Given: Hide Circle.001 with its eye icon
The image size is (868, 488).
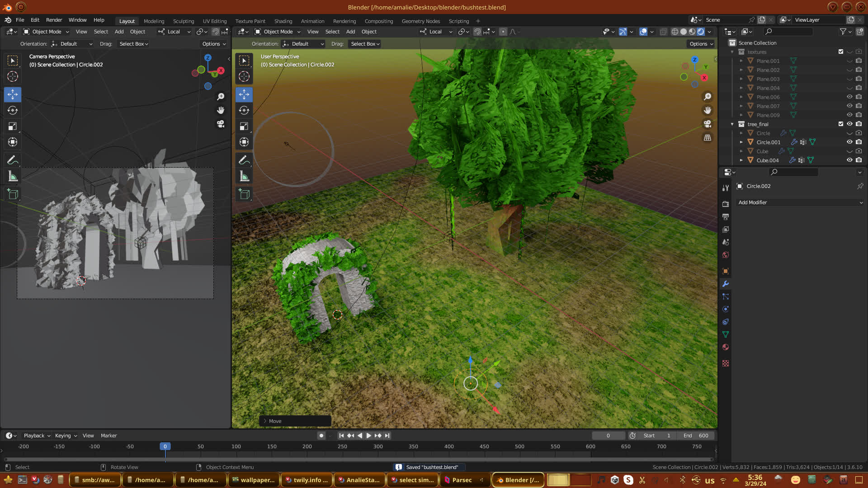Looking at the screenshot, I should pyautogui.click(x=849, y=142).
